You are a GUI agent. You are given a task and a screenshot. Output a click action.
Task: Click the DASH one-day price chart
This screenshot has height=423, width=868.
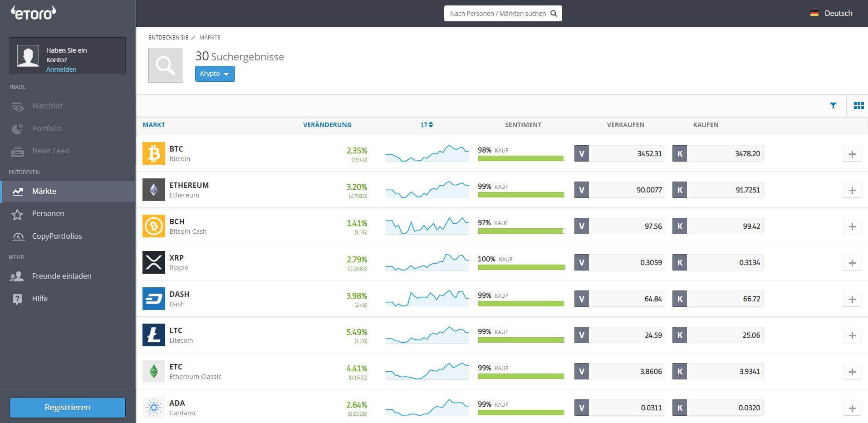427,299
